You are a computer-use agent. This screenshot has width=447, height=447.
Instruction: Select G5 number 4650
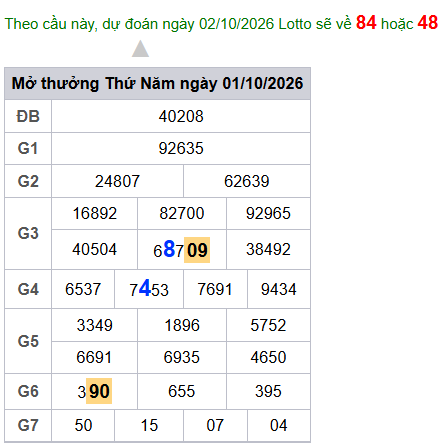tap(268, 357)
